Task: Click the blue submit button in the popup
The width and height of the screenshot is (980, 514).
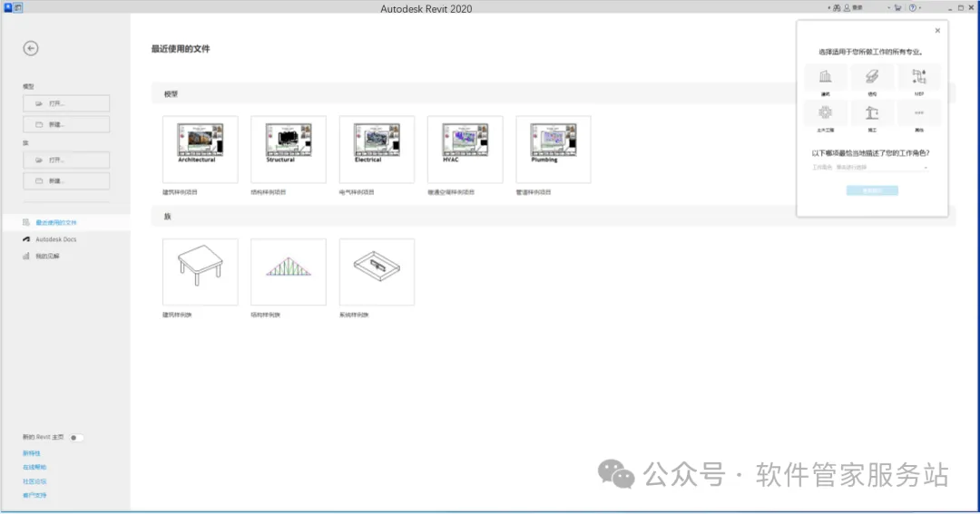Action: [872, 190]
